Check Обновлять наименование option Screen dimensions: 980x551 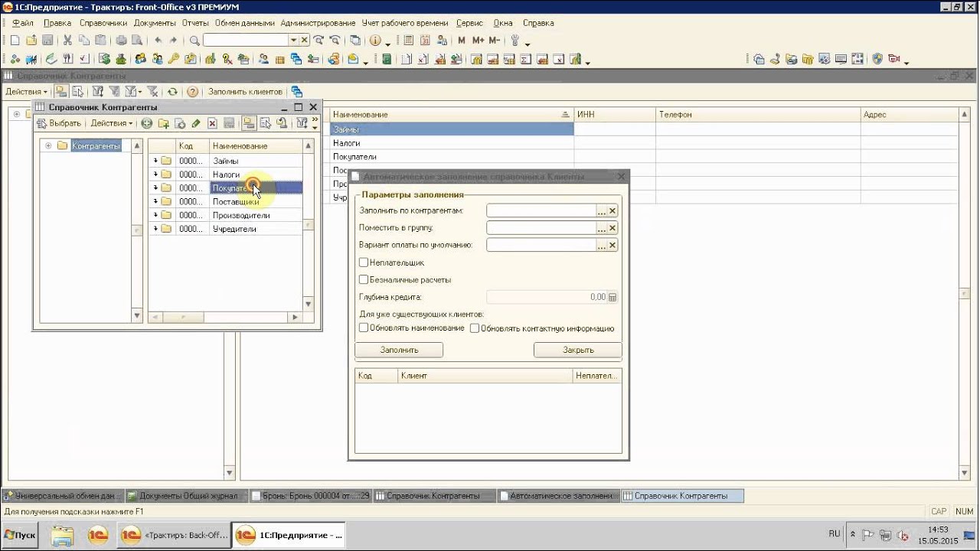364,328
